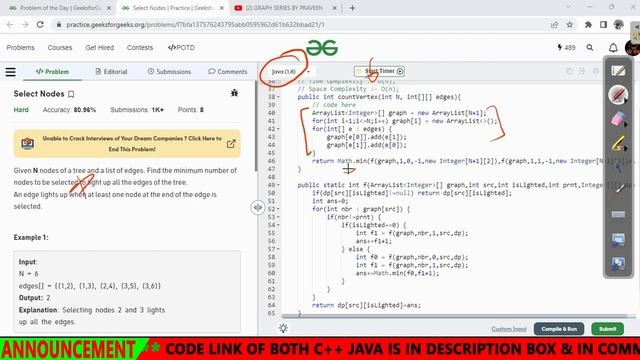Toggle the editor theme lightbulb icon

click(283, 328)
